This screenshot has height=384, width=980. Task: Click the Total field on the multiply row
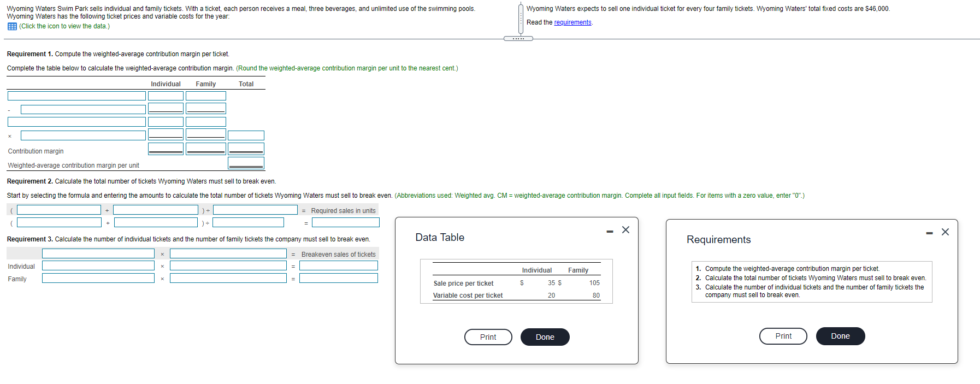[x=246, y=135]
